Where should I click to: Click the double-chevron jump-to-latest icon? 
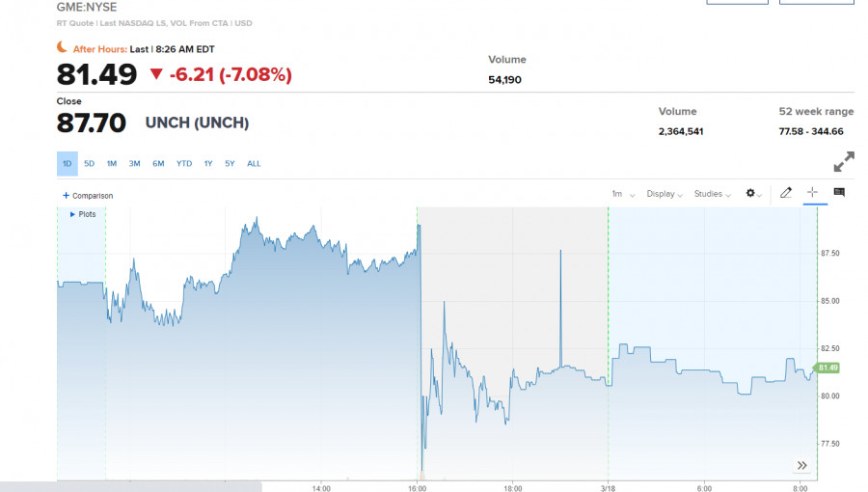coord(802,465)
